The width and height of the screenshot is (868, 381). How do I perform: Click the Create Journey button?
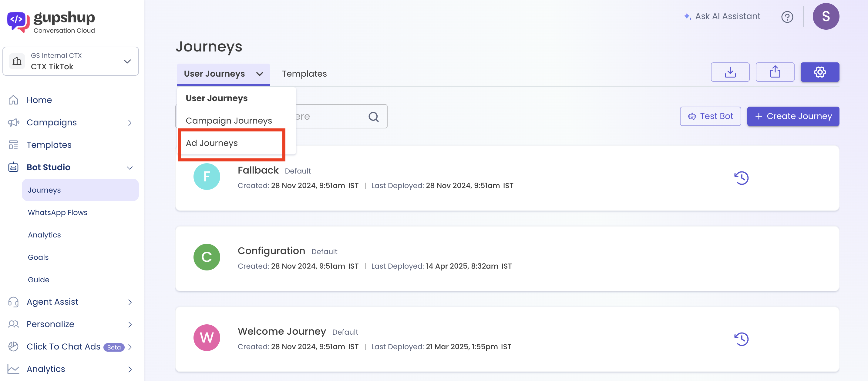click(793, 117)
